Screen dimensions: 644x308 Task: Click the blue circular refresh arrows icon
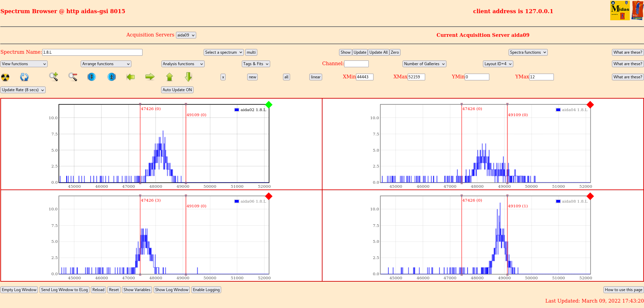(24, 77)
